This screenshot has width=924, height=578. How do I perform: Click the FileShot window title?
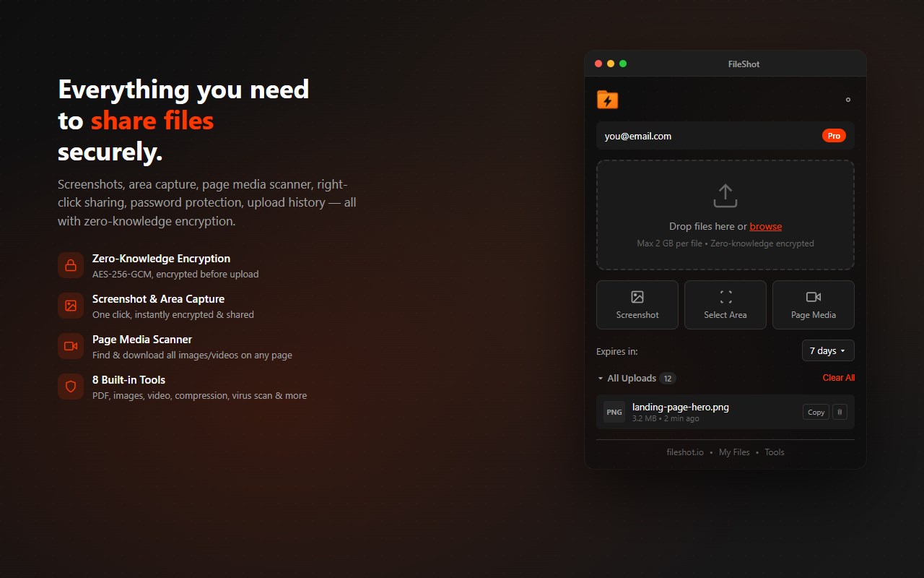click(744, 64)
